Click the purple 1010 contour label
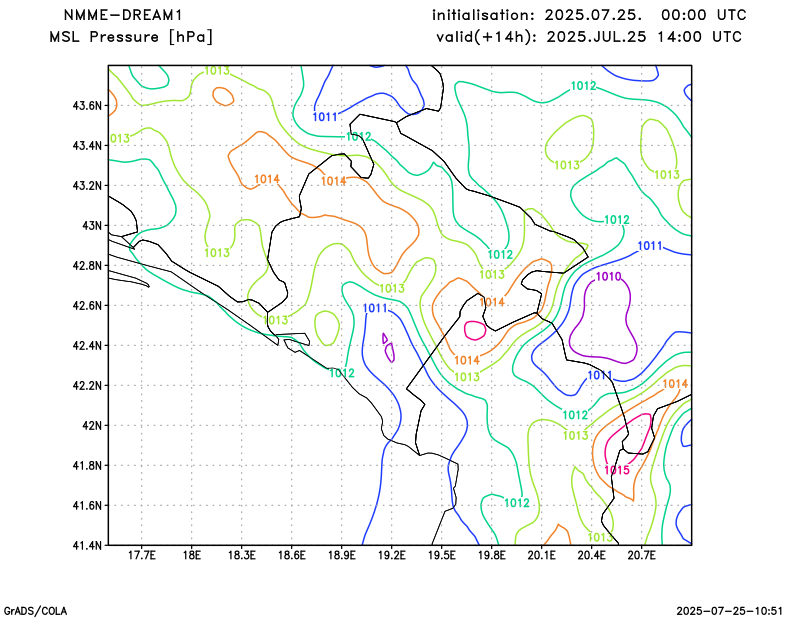 [x=609, y=277]
